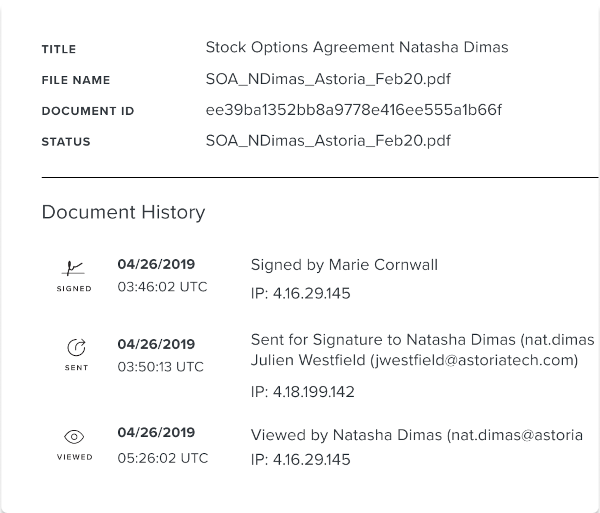Click the document title Stock Options Agreement
Screen dimensions: 600x513
pos(357,47)
